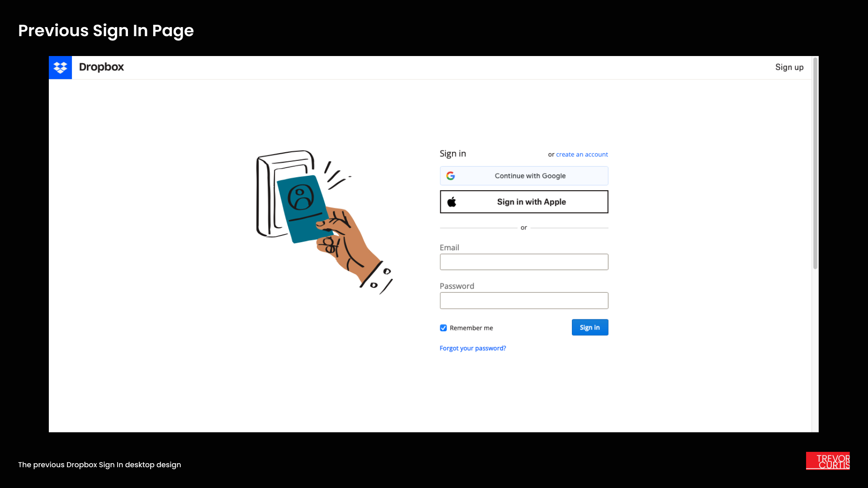Viewport: 868px width, 488px height.
Task: Click the previous Dropbox design caption text
Action: point(99,465)
